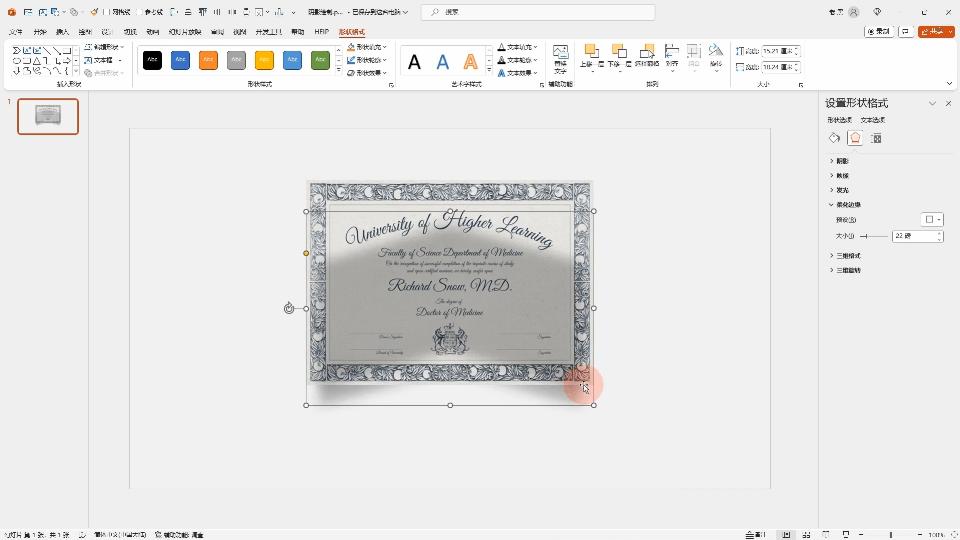The height and width of the screenshot is (540, 960).
Task: Open the Fill & Line pane icon
Action: 835,138
